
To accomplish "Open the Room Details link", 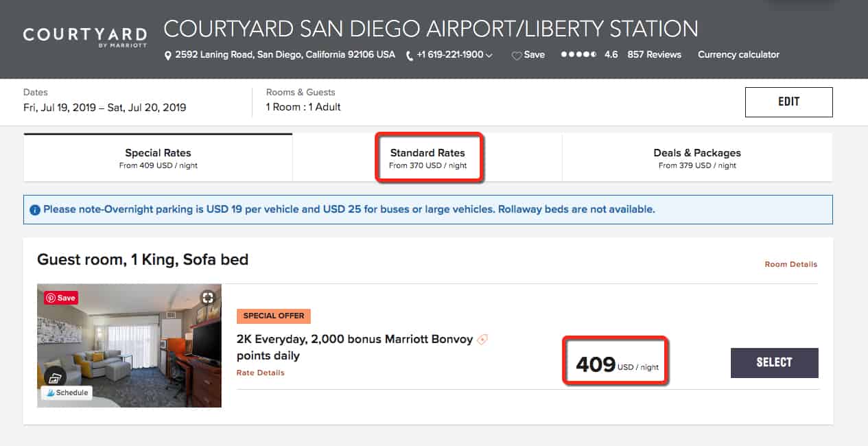I will pyautogui.click(x=791, y=264).
